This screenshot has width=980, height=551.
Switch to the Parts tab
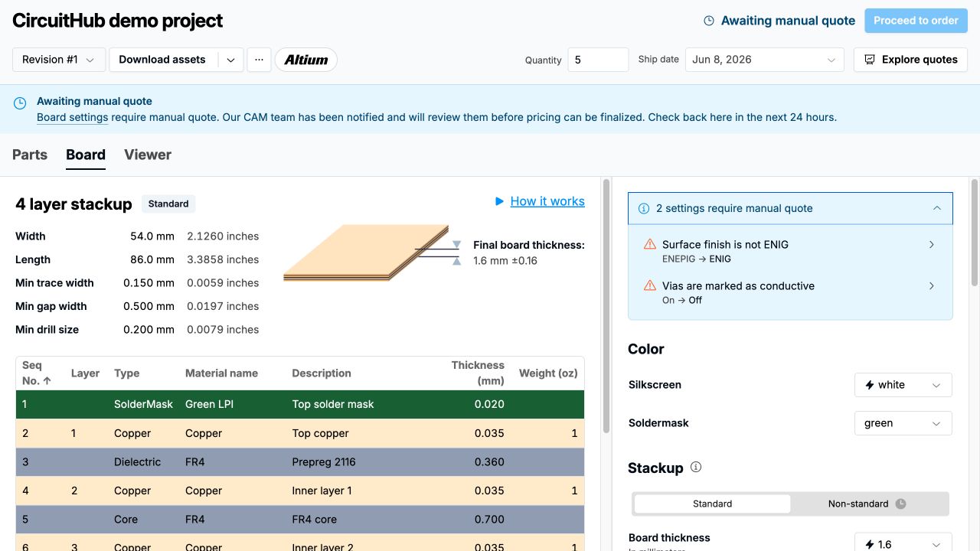30,155
